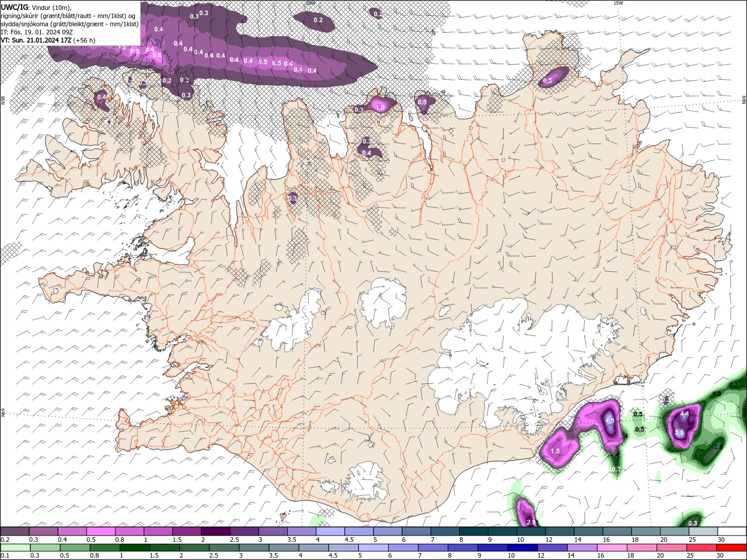The width and height of the screenshot is (747, 560).
Task: Click the bright pink 0.5–0.8 swatch, upper row
Action: point(100,531)
